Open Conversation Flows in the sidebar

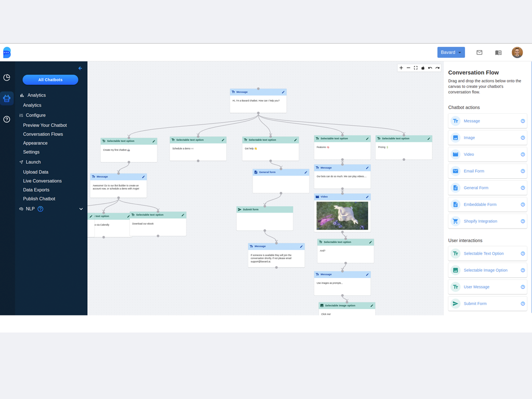tap(43, 134)
